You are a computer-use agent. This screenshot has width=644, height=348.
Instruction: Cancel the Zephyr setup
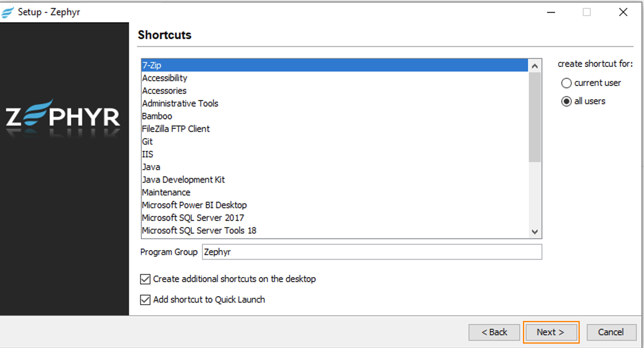[611, 332]
